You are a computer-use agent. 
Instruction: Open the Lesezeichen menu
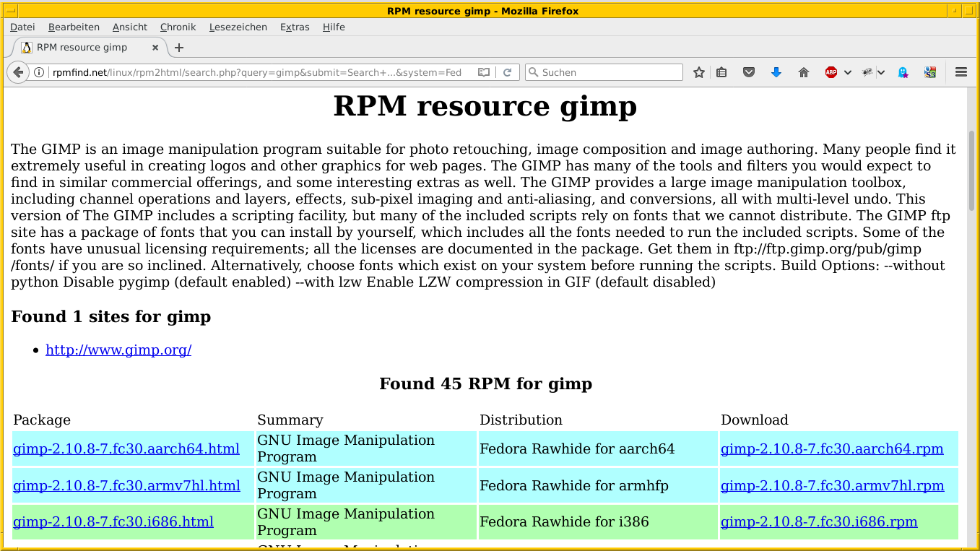coord(238,27)
